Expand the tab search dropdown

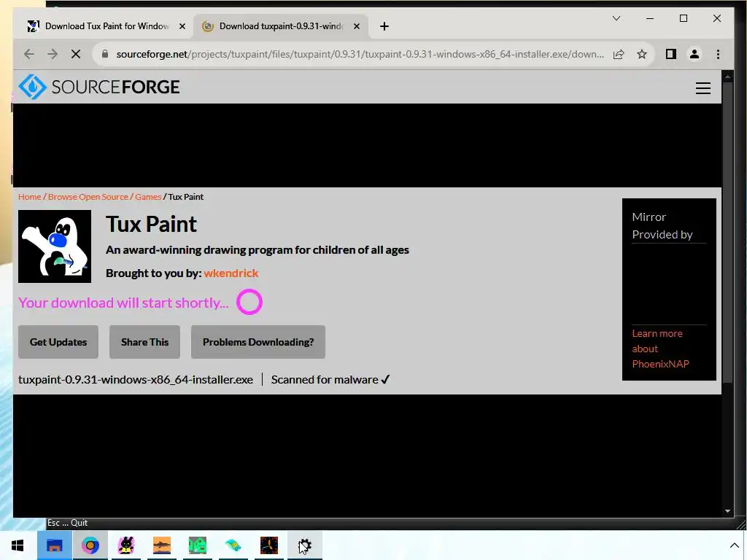coord(616,18)
